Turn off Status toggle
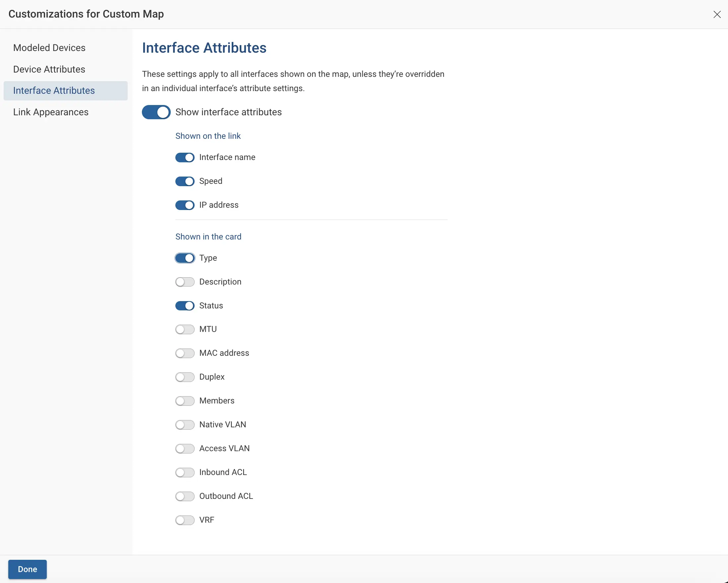Image resolution: width=728 pixels, height=583 pixels. pos(185,306)
